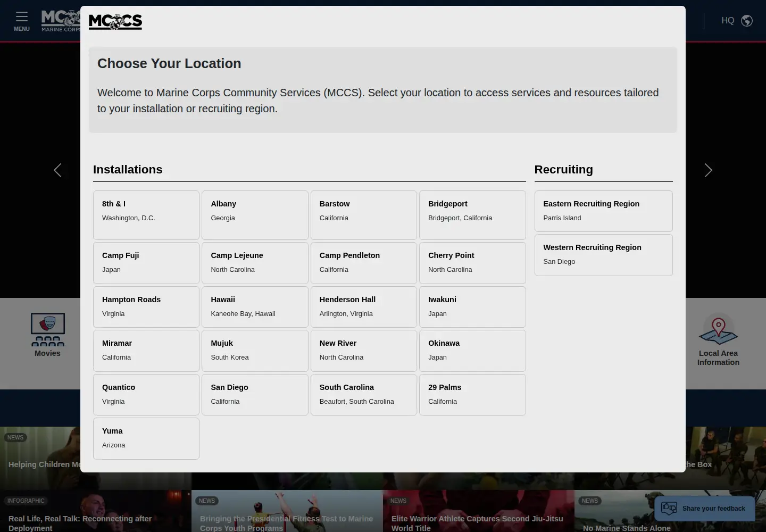Select Okinawa, Japan card
Screen dimensions: 766x532
(x=472, y=351)
